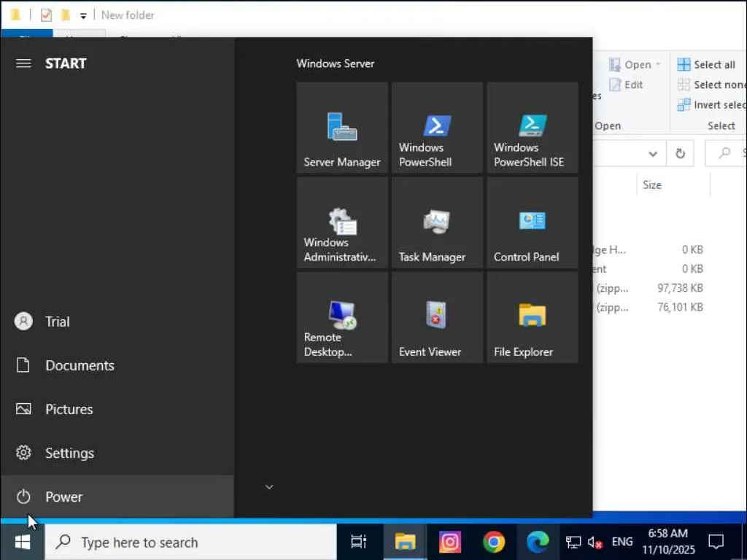Open Pictures from Start sidebar
747x560 pixels.
(117, 410)
